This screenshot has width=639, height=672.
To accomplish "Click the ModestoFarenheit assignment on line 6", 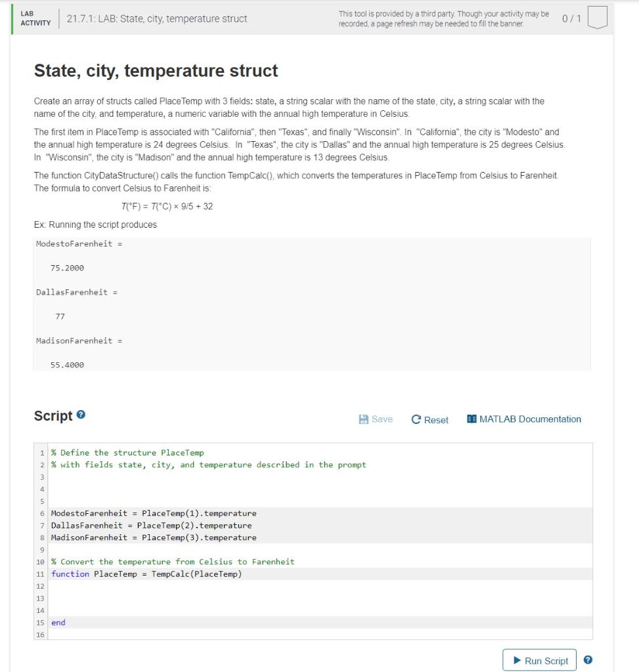I will pyautogui.click(x=151, y=513).
